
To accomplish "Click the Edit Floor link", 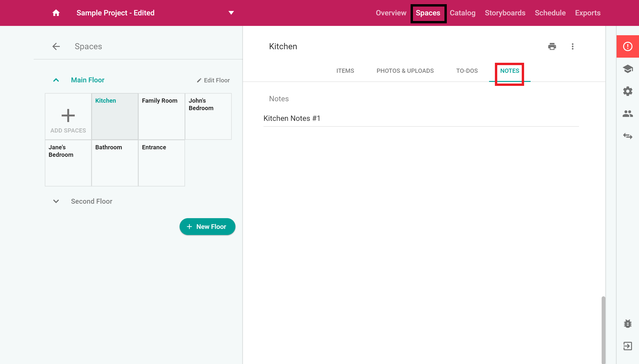I will point(213,80).
